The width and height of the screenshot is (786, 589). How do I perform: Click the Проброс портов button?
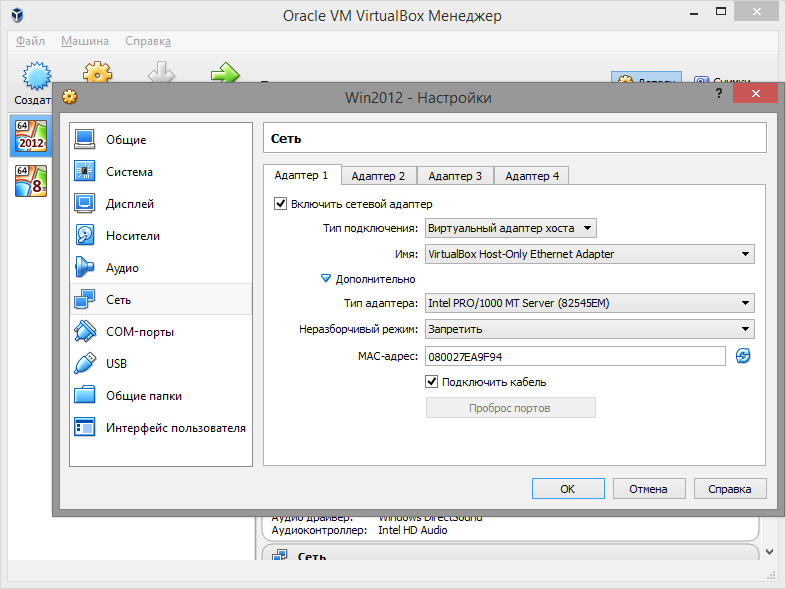point(510,408)
